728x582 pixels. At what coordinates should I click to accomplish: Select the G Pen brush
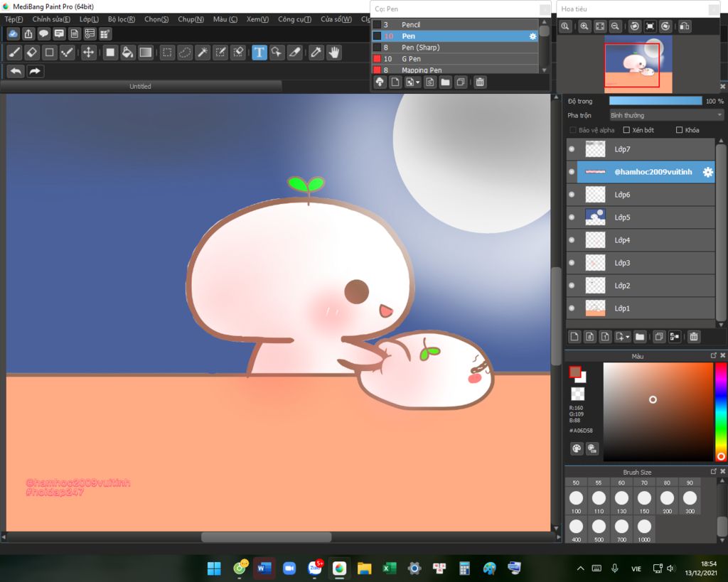pos(455,59)
